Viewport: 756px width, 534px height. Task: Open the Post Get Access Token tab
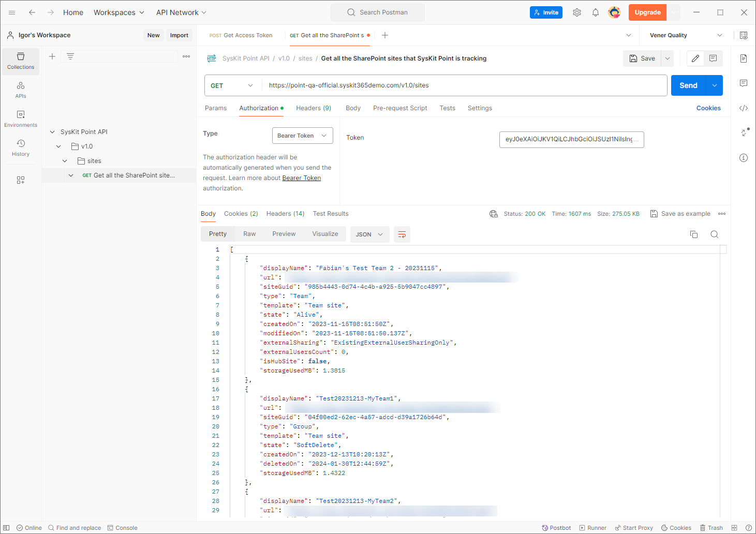pos(241,35)
